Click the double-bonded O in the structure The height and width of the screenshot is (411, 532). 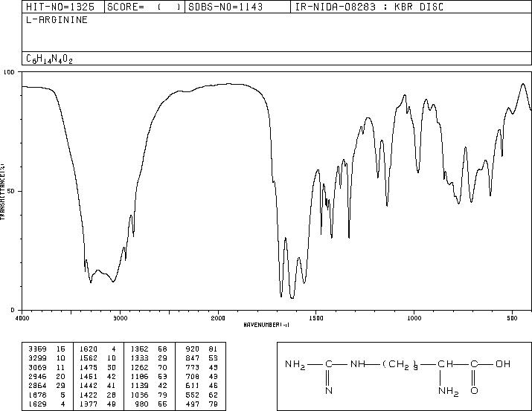pos(474,391)
